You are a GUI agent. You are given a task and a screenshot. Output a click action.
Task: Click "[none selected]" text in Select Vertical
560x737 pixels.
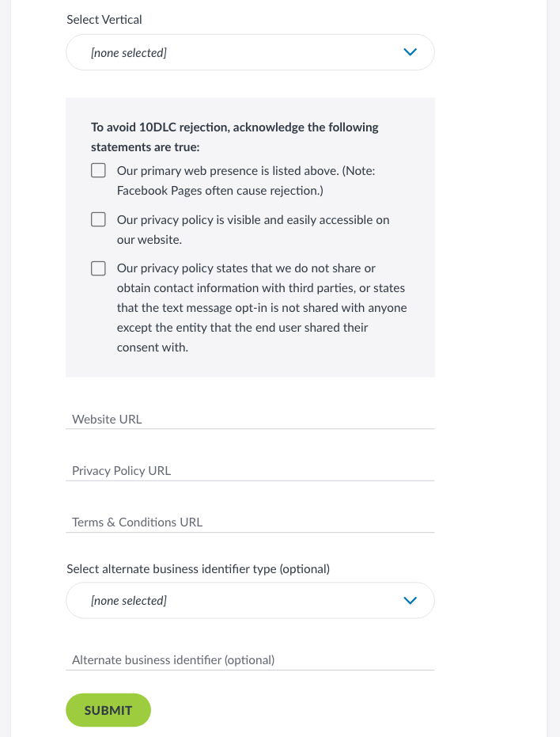tap(129, 53)
